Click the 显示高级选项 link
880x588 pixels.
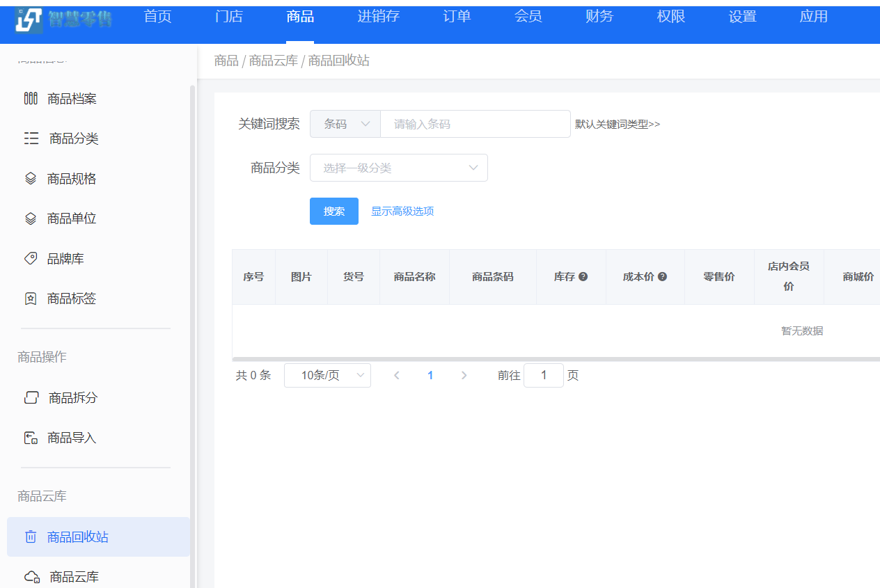click(x=402, y=211)
